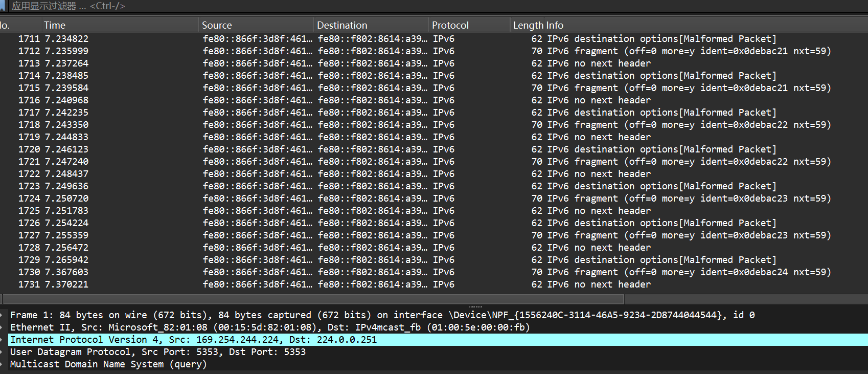Click the Protocol column header

(x=450, y=25)
